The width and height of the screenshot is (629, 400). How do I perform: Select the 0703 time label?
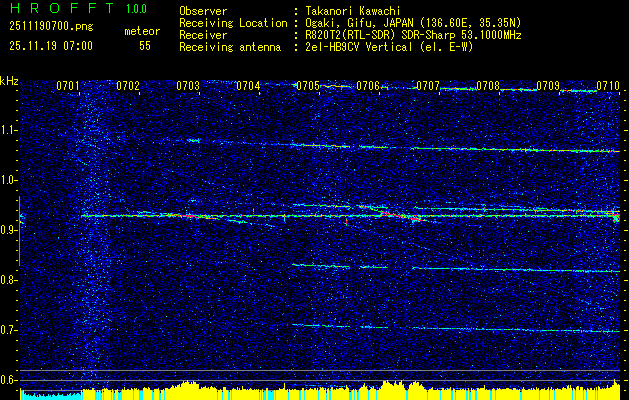[x=188, y=86]
